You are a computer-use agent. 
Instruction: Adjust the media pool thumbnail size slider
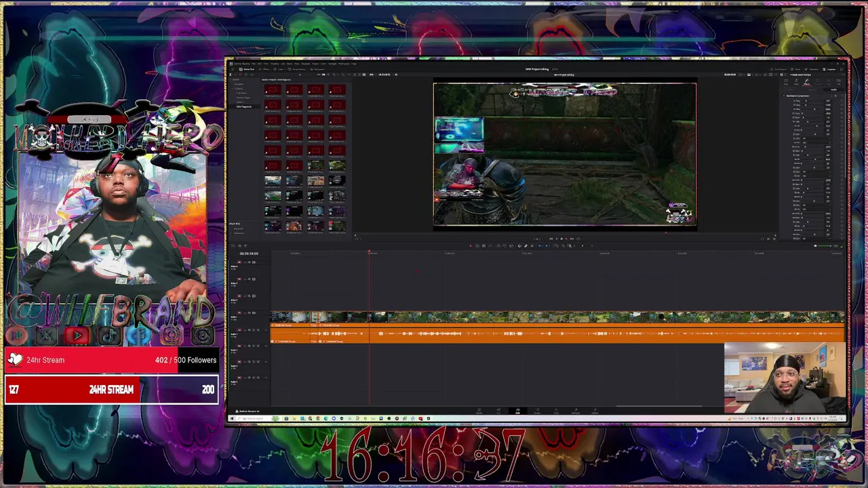(x=300, y=75)
